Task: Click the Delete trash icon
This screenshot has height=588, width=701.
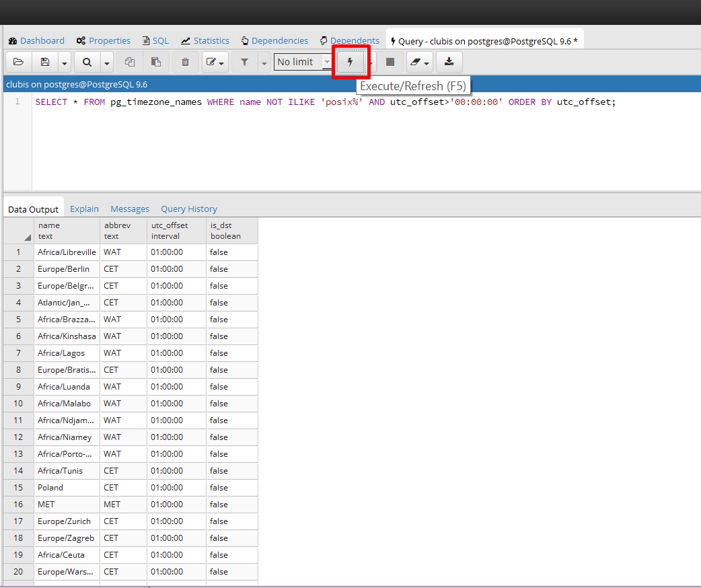Action: 185,62
